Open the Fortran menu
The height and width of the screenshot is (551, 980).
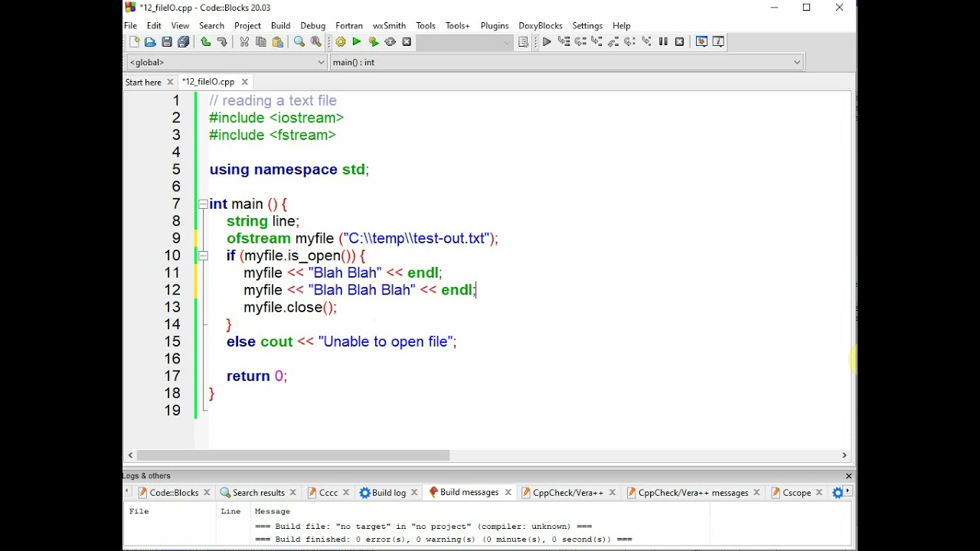pyautogui.click(x=349, y=25)
